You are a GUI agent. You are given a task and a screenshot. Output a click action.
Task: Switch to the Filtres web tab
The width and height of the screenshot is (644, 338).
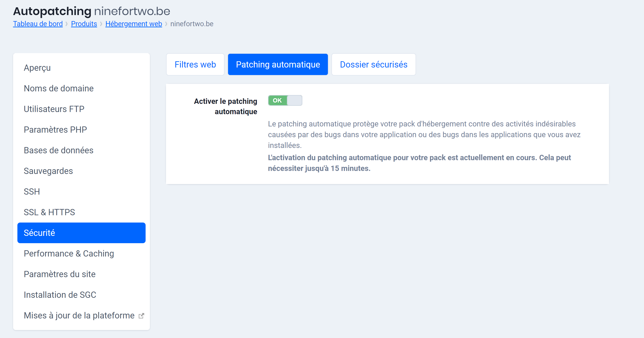tap(195, 64)
